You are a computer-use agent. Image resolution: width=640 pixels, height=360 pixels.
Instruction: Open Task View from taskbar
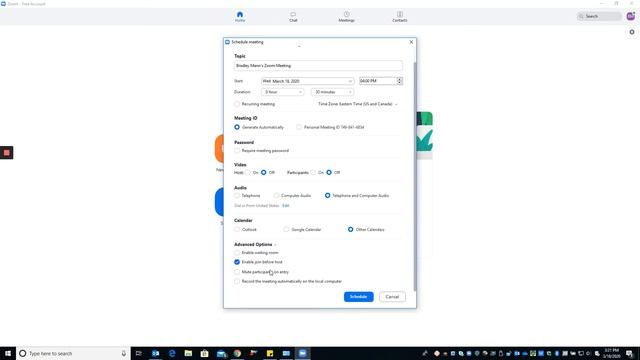tap(139, 353)
